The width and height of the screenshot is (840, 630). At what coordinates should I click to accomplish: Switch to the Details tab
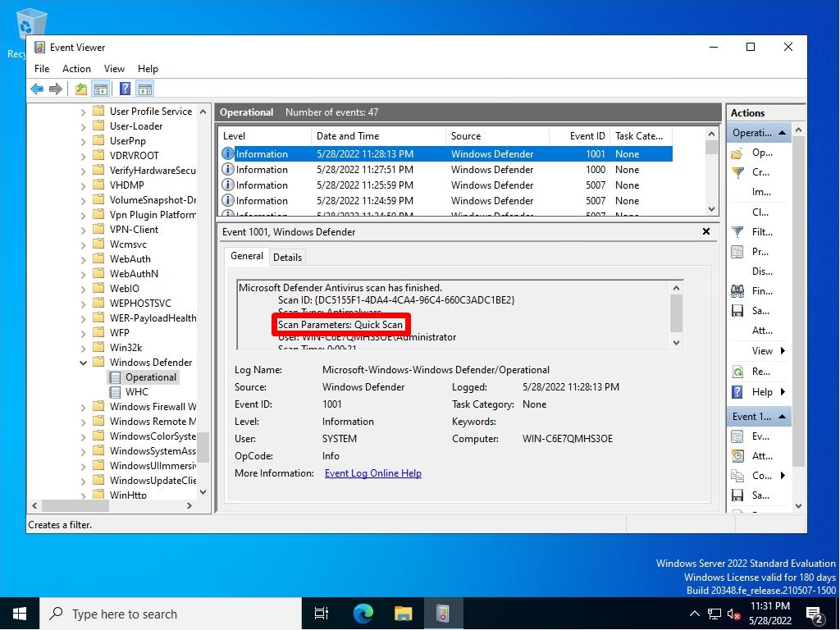pos(287,257)
